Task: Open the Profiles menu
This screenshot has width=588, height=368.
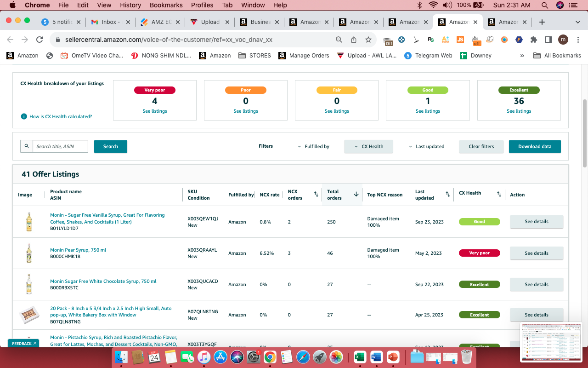Action: click(202, 5)
